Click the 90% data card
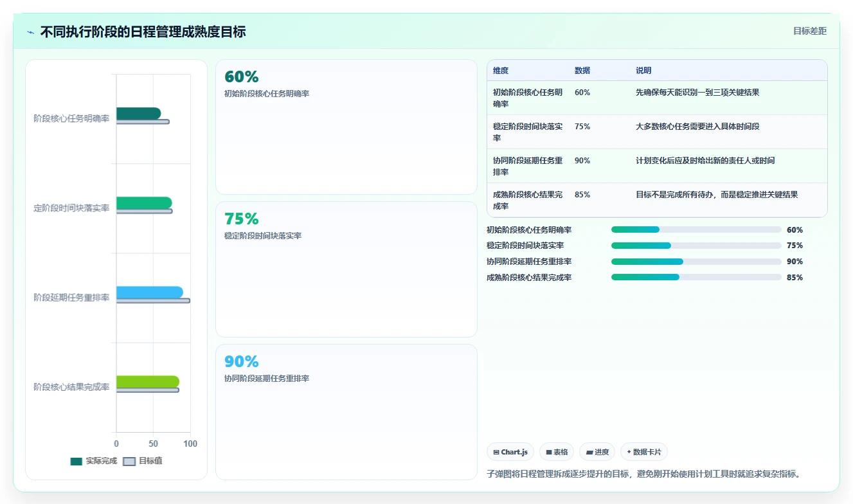The height and width of the screenshot is (504, 853). coord(346,412)
